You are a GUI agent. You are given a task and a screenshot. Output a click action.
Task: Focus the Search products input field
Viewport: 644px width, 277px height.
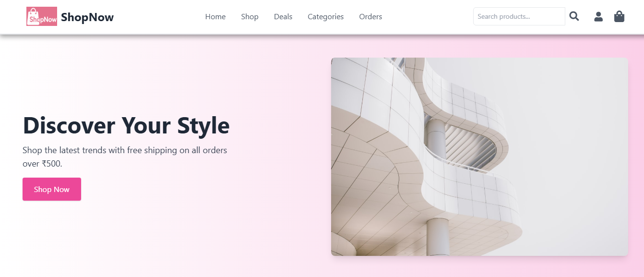point(519,16)
